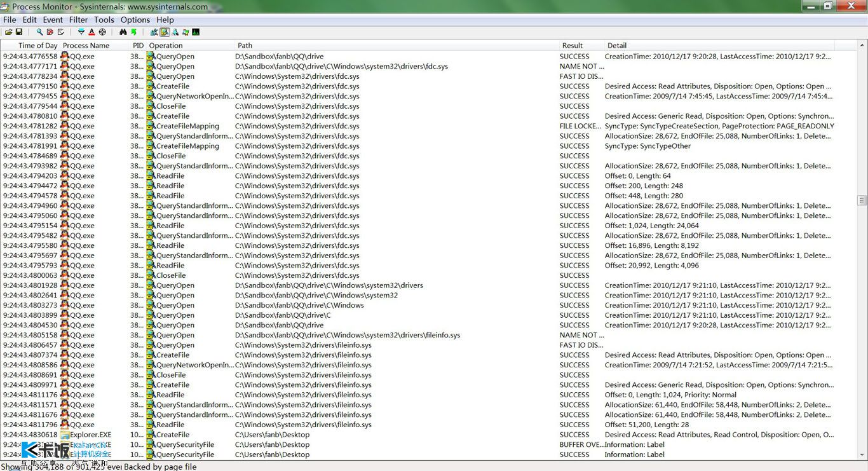Open the Highlight toolbar icon

click(x=92, y=32)
